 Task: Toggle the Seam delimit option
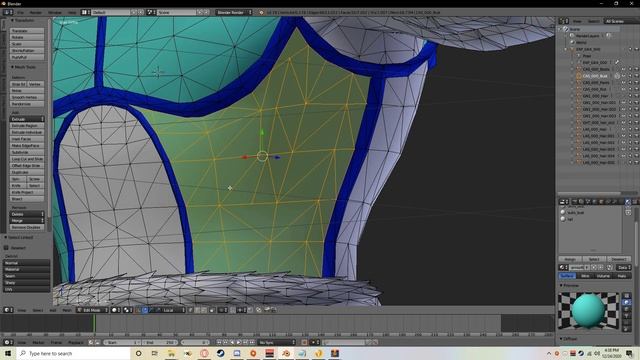coord(27,276)
